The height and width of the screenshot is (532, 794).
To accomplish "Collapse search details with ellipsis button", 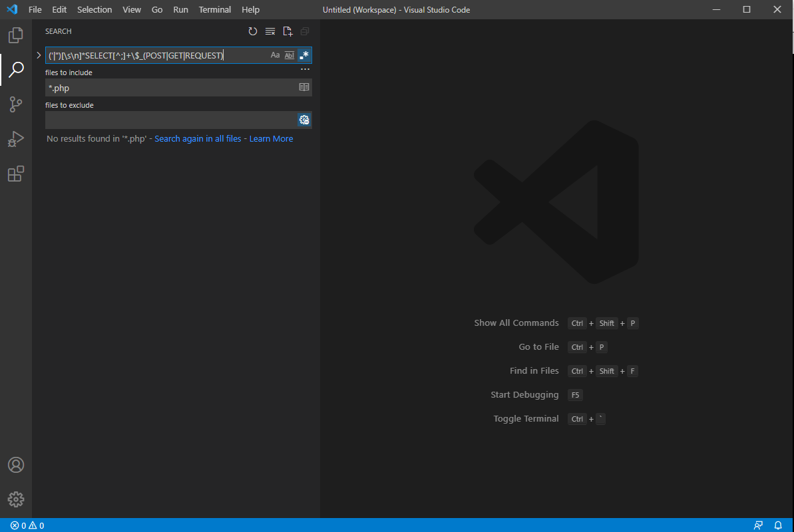I will point(305,69).
